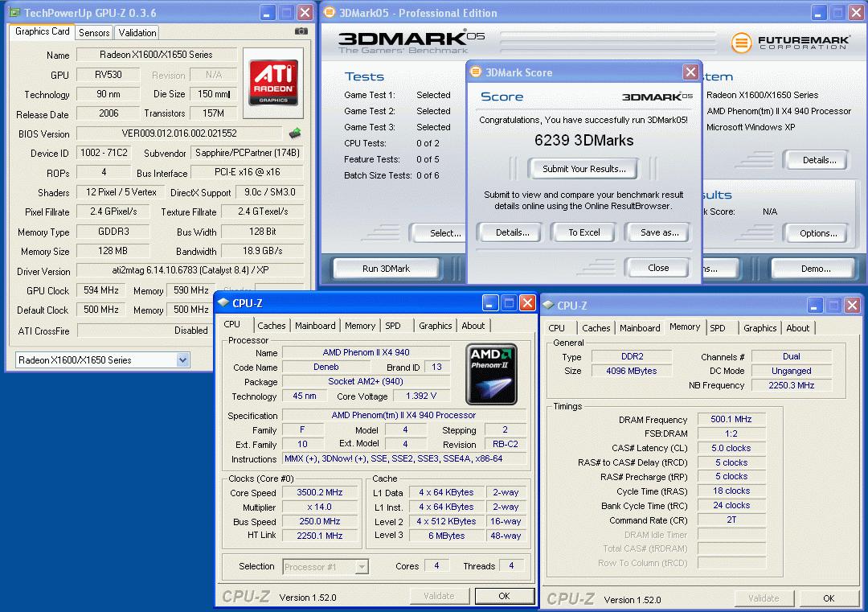
Task: Open the SPD tab in right CPU-Z
Action: pos(718,328)
